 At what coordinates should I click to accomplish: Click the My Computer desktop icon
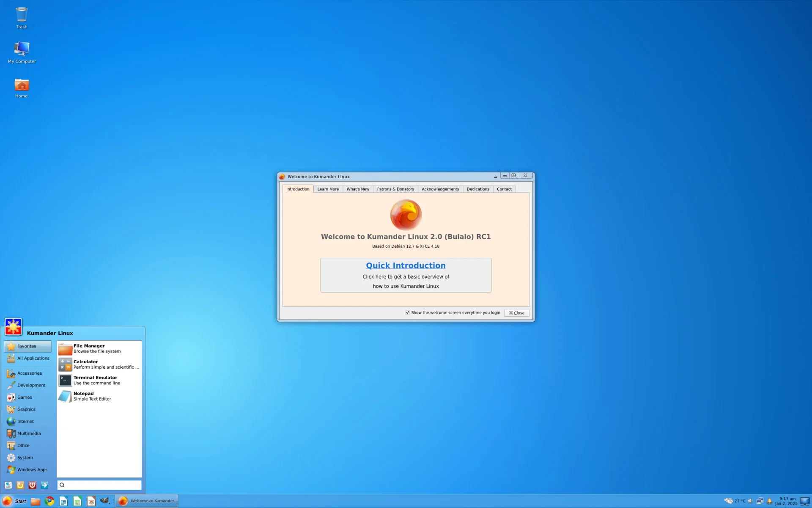tap(21, 52)
